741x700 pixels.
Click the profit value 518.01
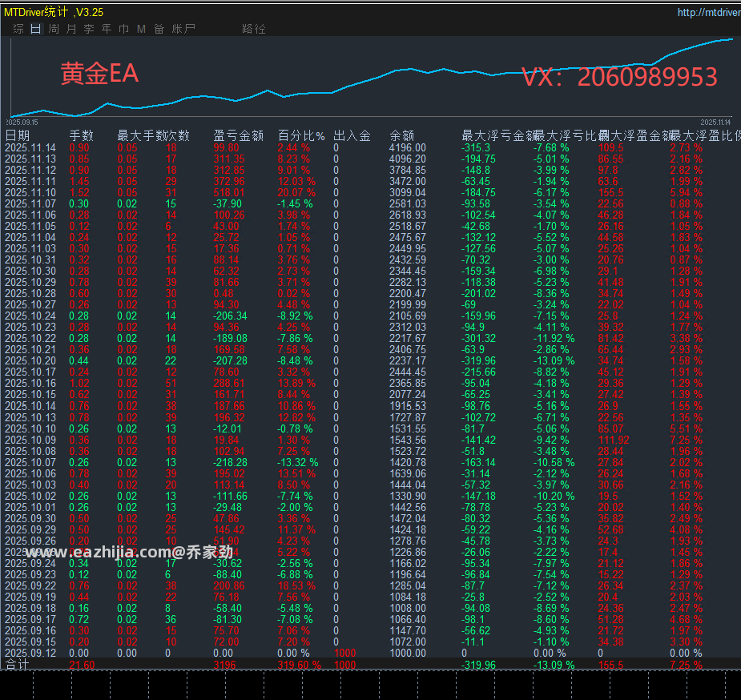229,193
